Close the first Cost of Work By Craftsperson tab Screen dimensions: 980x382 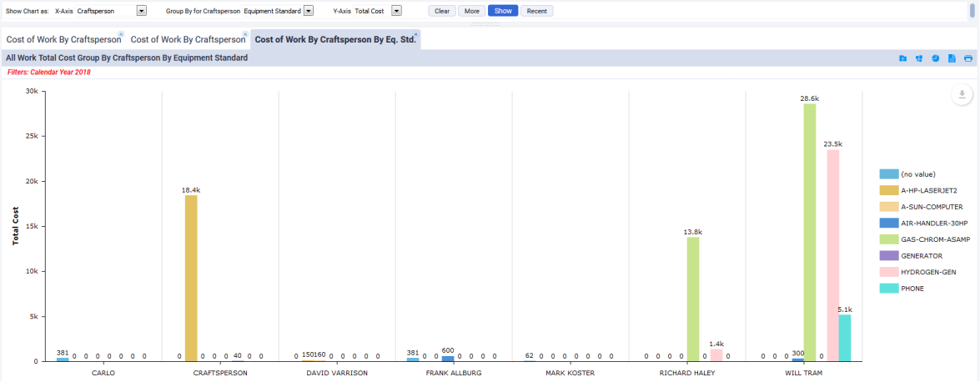point(121,33)
